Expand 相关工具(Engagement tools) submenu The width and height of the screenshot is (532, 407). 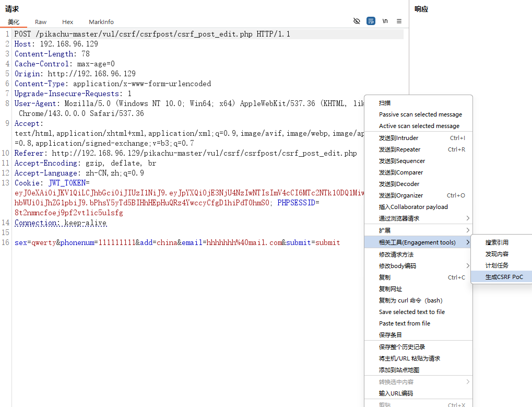click(418, 242)
